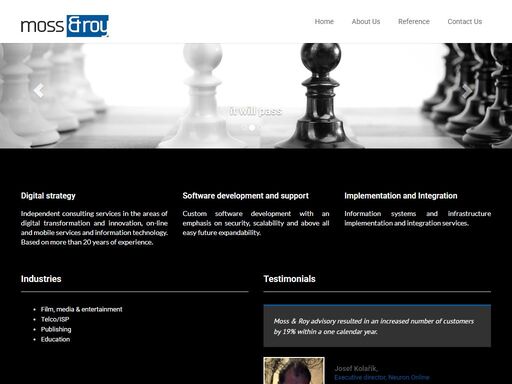This screenshot has width=512, height=384.
Task: Select the carousel dot indicator
Action: click(x=252, y=128)
